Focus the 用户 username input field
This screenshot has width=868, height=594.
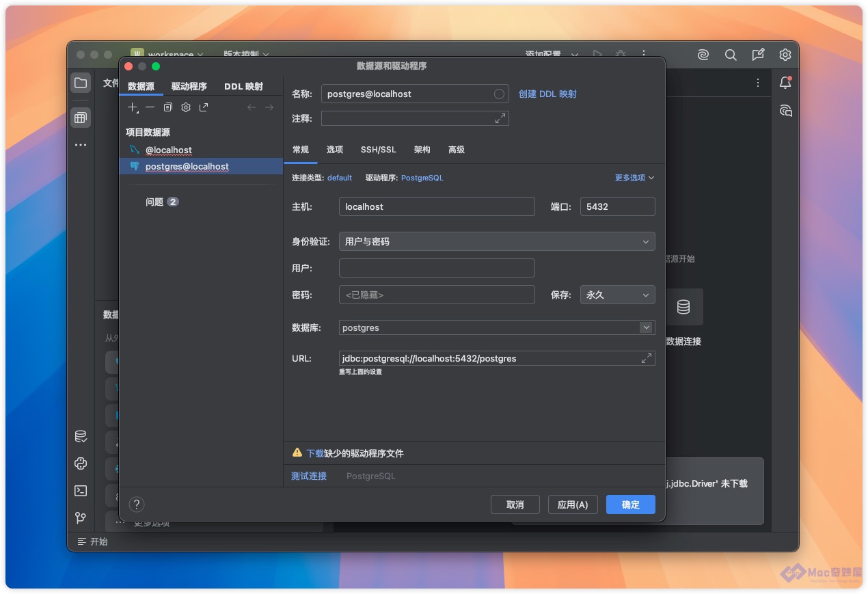point(437,268)
